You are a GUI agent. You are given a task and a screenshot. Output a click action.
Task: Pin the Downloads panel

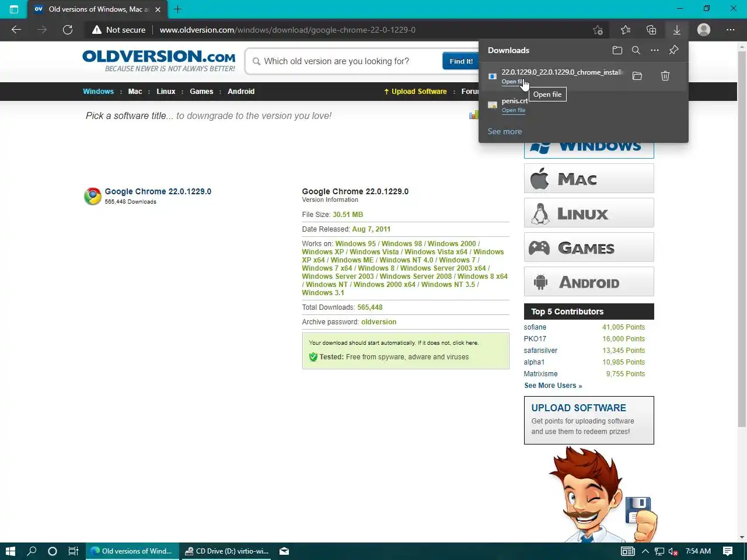pos(673,50)
